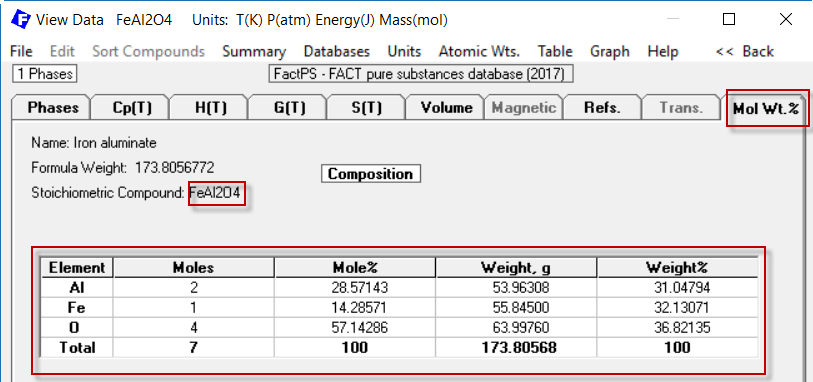Select the O element row label

pos(77,328)
